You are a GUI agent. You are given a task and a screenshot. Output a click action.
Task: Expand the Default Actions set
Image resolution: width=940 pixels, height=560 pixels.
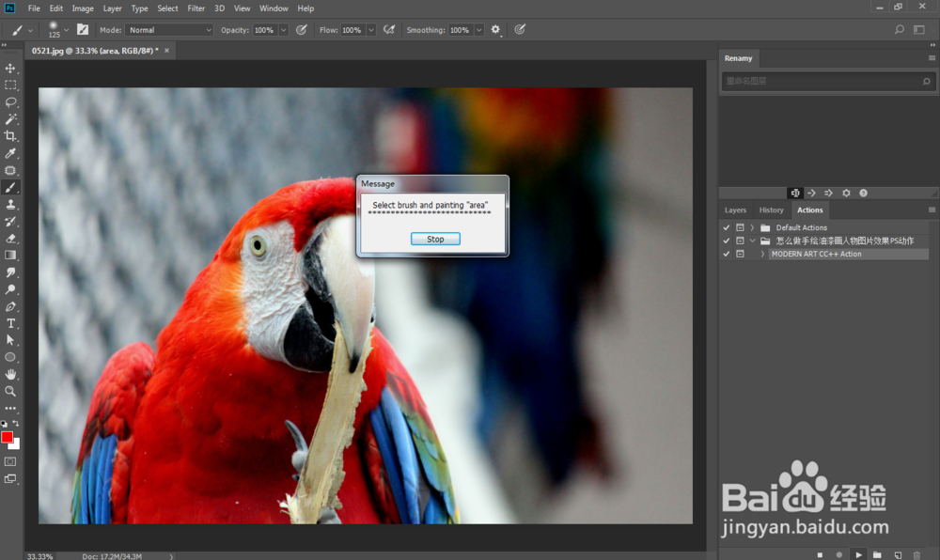pyautogui.click(x=752, y=227)
